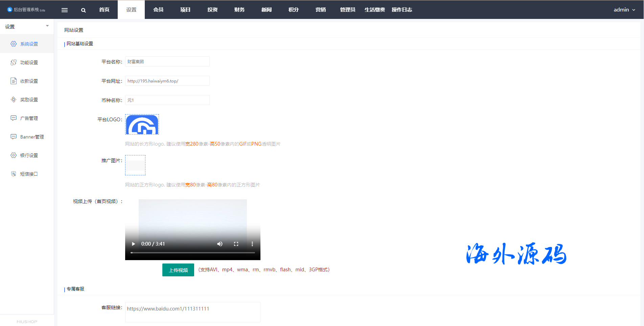Switch to the 财务 tab

(239, 10)
